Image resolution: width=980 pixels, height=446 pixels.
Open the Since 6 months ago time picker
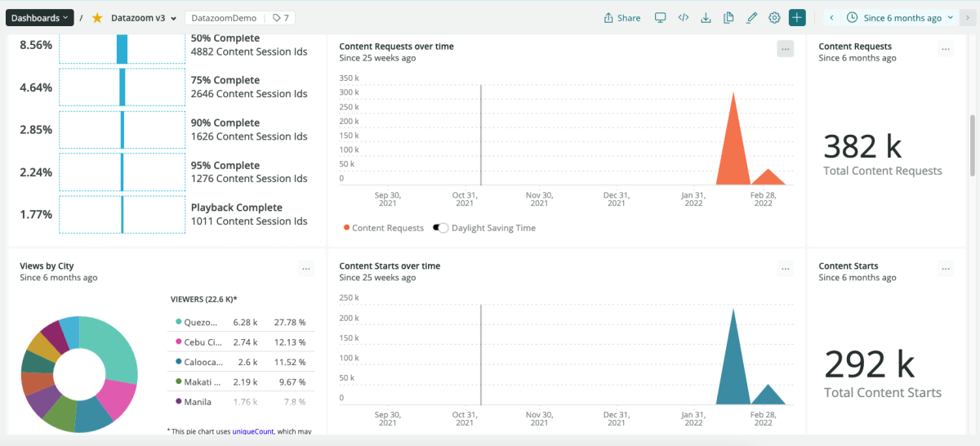coord(899,18)
